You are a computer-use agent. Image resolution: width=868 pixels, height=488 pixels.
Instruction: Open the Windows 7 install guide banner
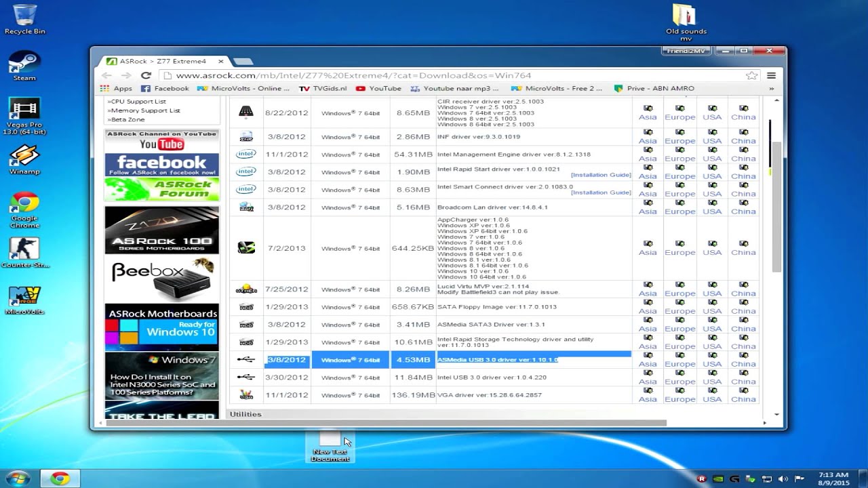pos(162,375)
